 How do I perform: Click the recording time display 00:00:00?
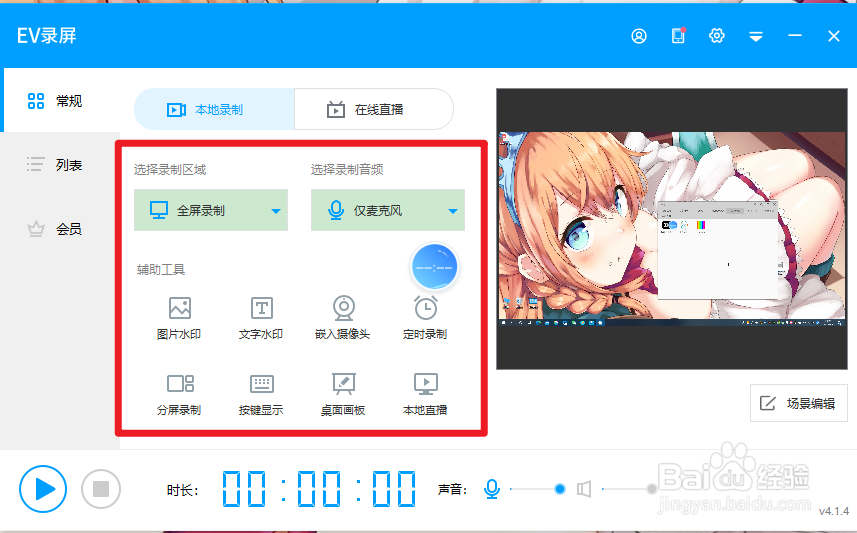pyautogui.click(x=319, y=488)
